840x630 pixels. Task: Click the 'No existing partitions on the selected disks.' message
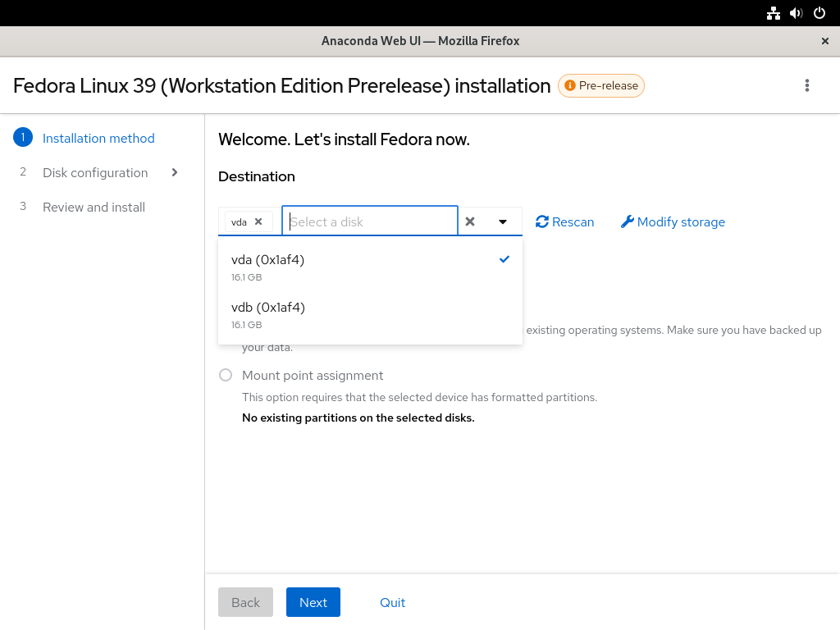(358, 418)
